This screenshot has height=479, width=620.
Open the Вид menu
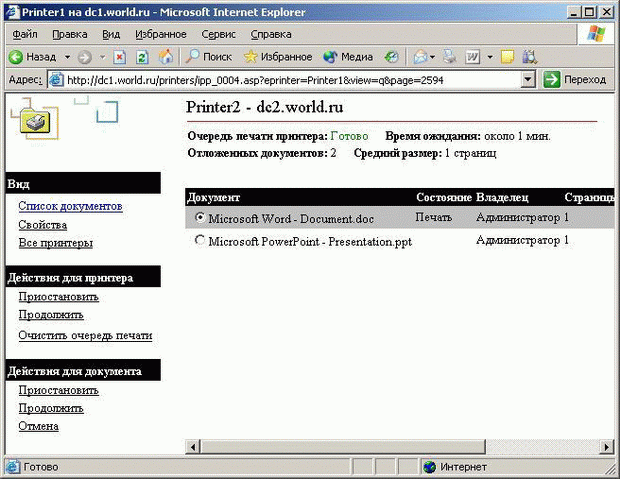tap(111, 34)
